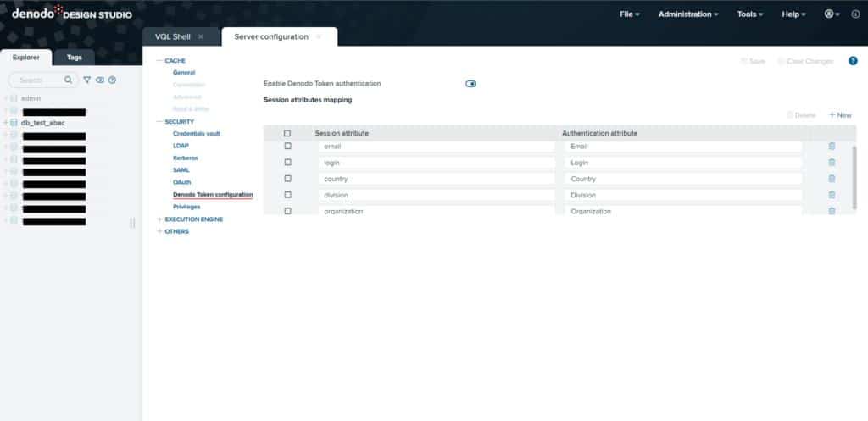Open the Administration menu
Image resolution: width=868 pixels, height=421 pixels.
pyautogui.click(x=688, y=14)
